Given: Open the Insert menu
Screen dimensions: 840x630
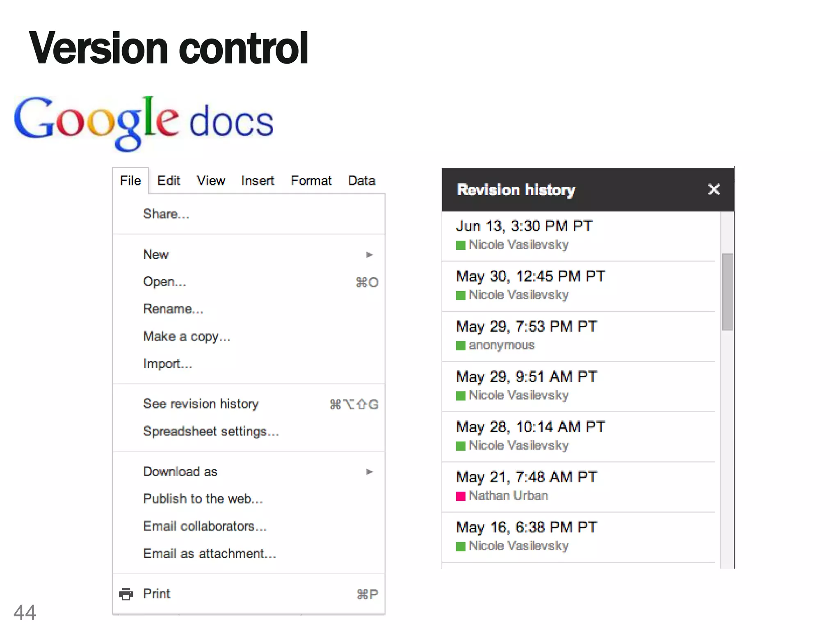Looking at the screenshot, I should point(257,181).
